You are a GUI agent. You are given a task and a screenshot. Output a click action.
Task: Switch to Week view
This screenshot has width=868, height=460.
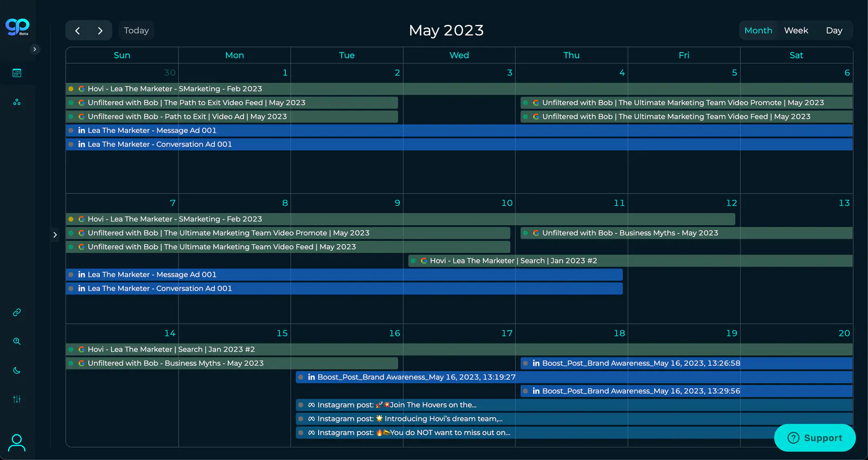pos(796,30)
